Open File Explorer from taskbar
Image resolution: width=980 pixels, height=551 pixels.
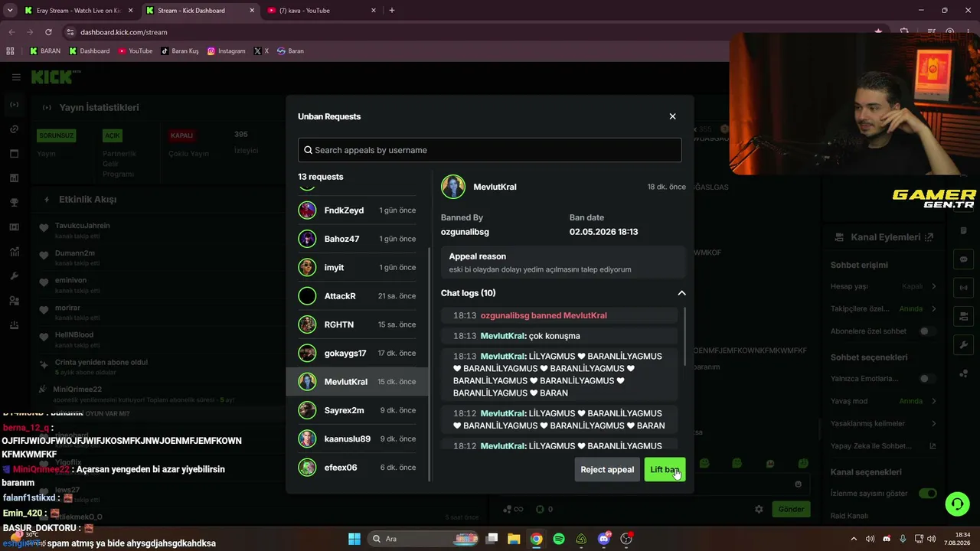(x=514, y=539)
